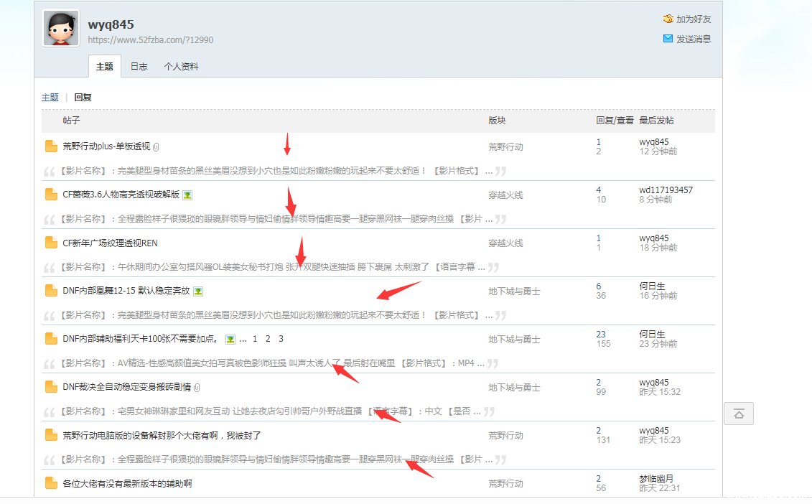Click the 昨天 22:31 timestamp
Screen dimensions: 812x504
(x=660, y=488)
